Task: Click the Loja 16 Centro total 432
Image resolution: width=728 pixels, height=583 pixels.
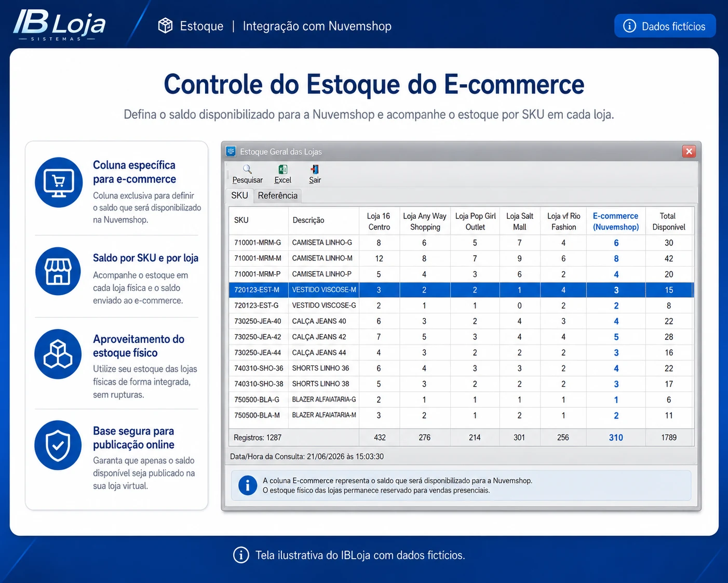Action: 380,438
